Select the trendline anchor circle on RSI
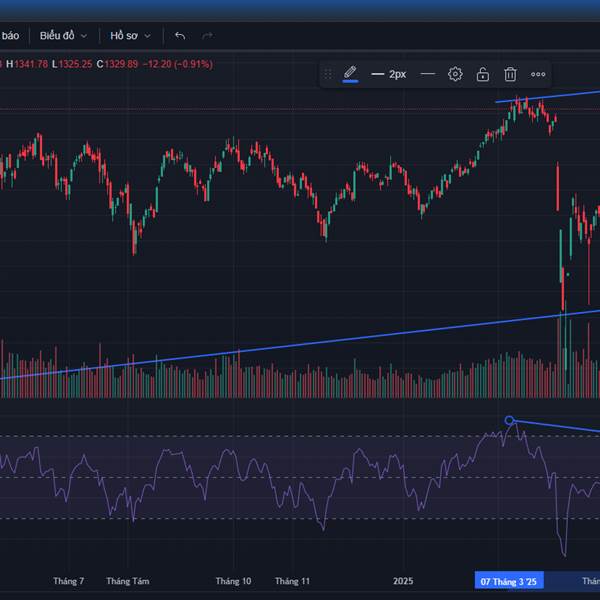This screenshot has width=600, height=600. 509,421
